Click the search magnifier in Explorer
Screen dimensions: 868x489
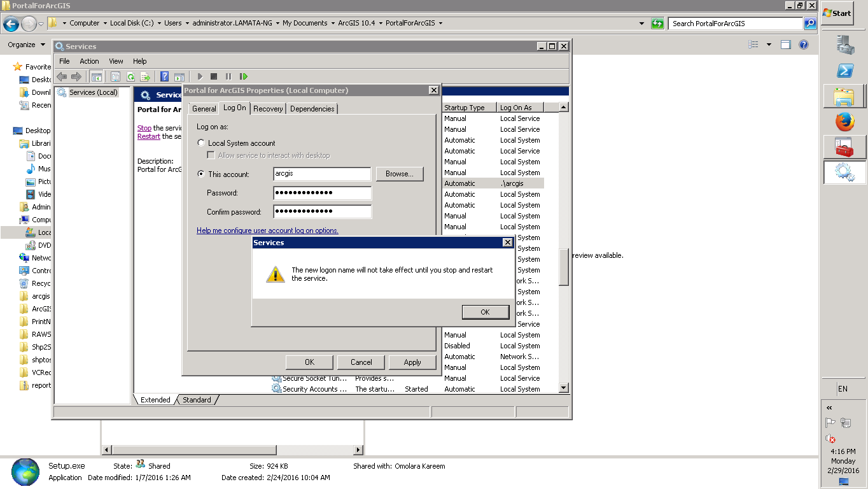pos(810,24)
